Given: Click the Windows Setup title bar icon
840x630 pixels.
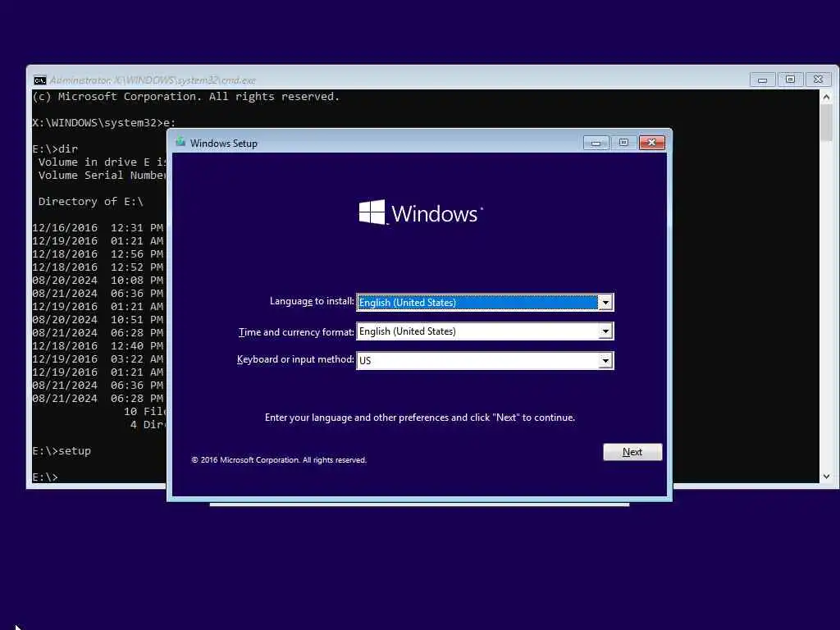Looking at the screenshot, I should (180, 143).
